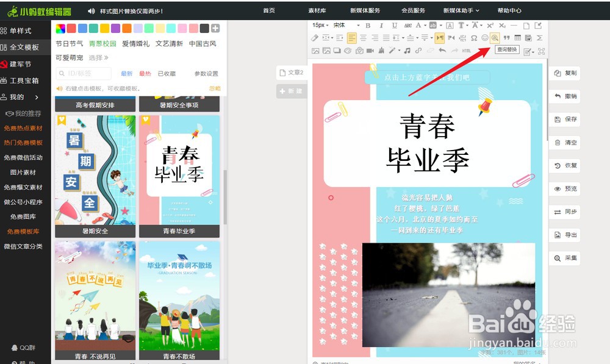Click the text border boxed-A icon
This screenshot has height=364, width=610.
pyautogui.click(x=450, y=26)
